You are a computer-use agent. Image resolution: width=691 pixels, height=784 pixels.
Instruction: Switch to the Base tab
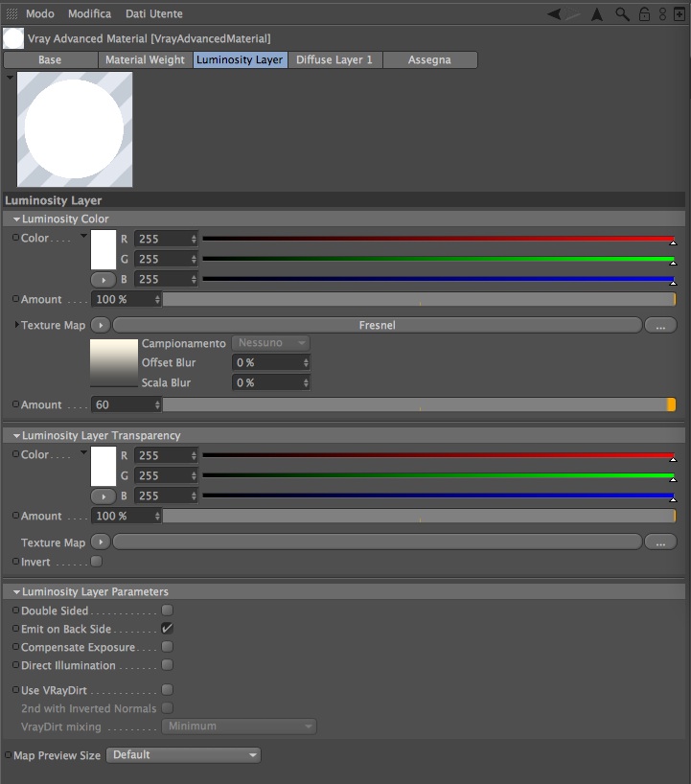point(50,60)
